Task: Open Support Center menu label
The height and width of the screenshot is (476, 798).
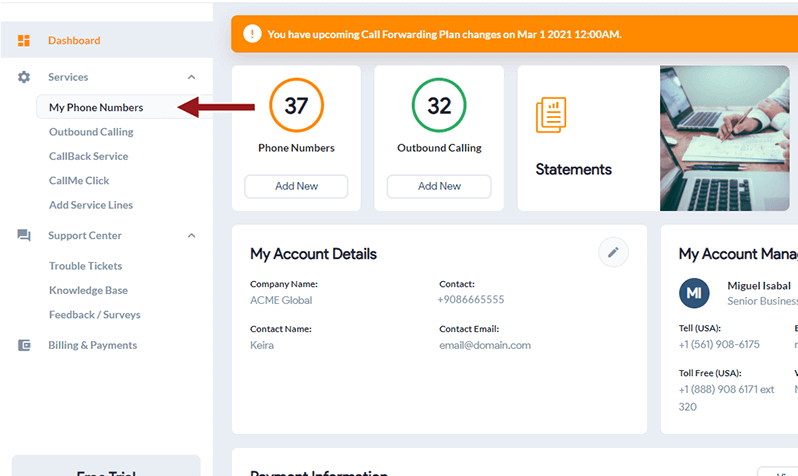Action: point(85,235)
